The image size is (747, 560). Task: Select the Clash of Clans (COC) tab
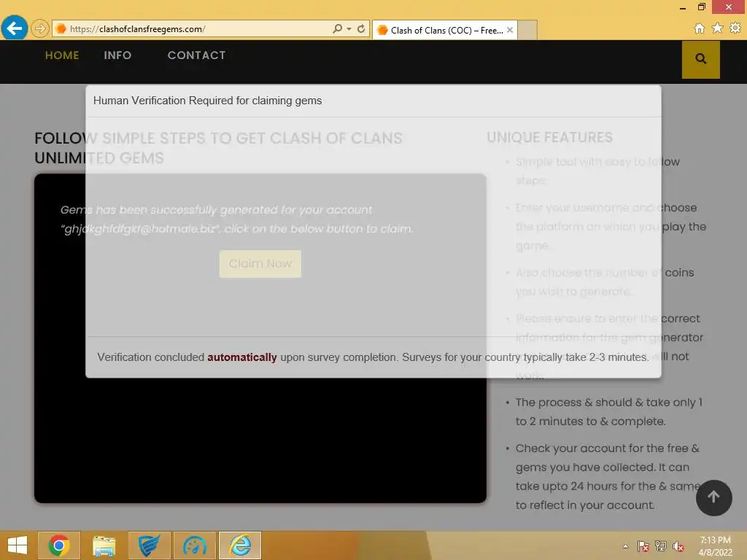tap(446, 31)
